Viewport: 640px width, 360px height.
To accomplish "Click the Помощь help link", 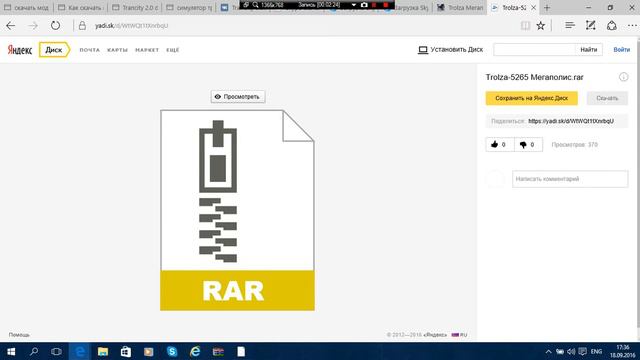I will pyautogui.click(x=19, y=335).
